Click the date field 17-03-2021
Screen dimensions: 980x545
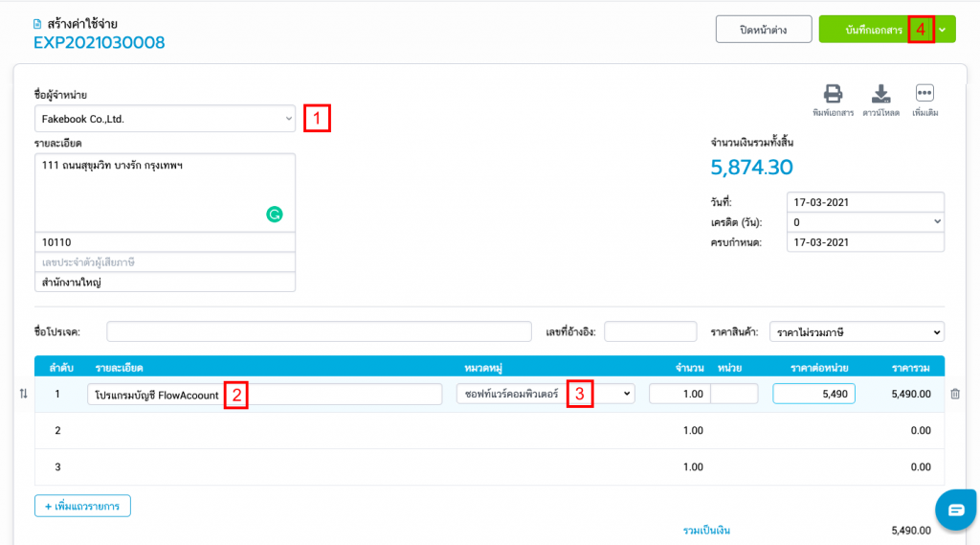click(x=865, y=203)
